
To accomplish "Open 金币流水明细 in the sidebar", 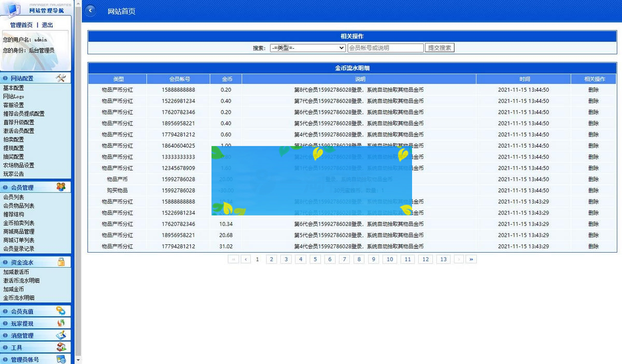I will (x=19, y=298).
